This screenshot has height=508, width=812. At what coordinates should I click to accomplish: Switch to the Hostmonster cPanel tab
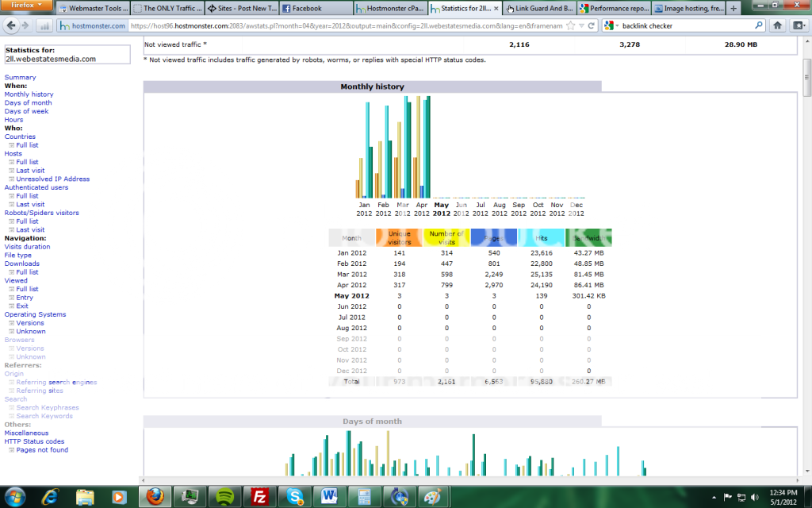point(391,8)
